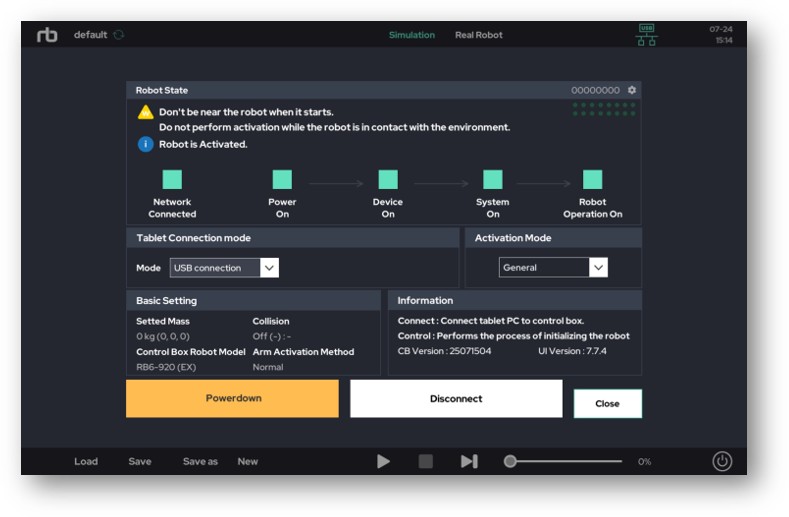
Task: Click the blue info icon
Action: click(x=145, y=144)
